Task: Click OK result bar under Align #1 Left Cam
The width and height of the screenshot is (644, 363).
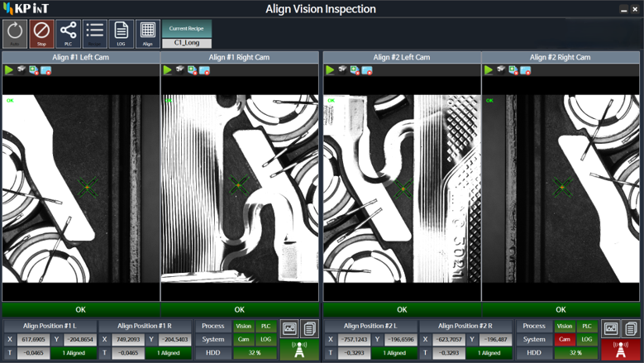Action: click(x=81, y=309)
